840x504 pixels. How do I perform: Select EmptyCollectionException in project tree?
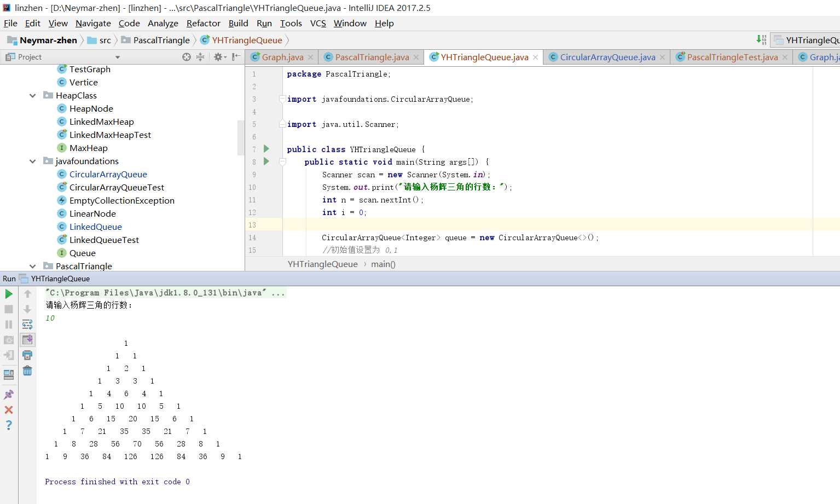point(121,200)
